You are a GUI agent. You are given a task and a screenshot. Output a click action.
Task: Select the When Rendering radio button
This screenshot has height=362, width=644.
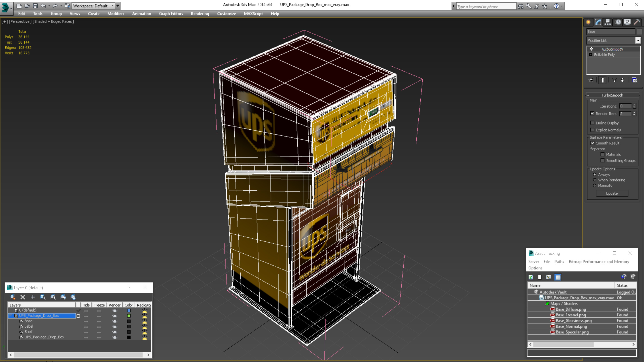595,180
